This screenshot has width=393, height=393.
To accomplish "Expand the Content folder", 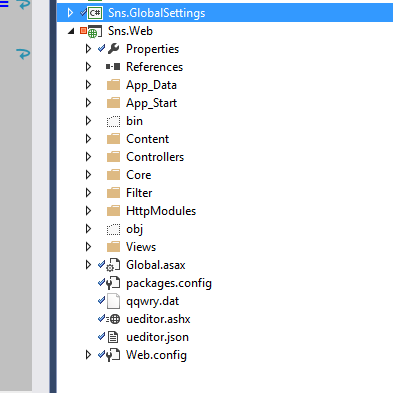I will [x=88, y=139].
